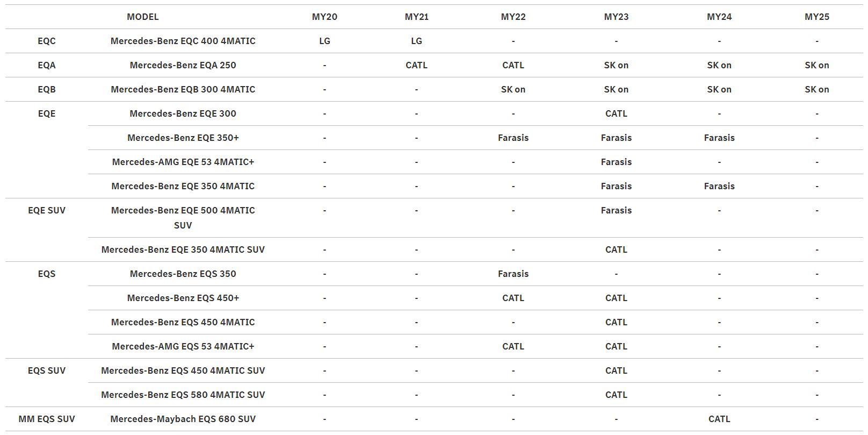
Task: Click the MY25 column header
Action: tap(816, 17)
